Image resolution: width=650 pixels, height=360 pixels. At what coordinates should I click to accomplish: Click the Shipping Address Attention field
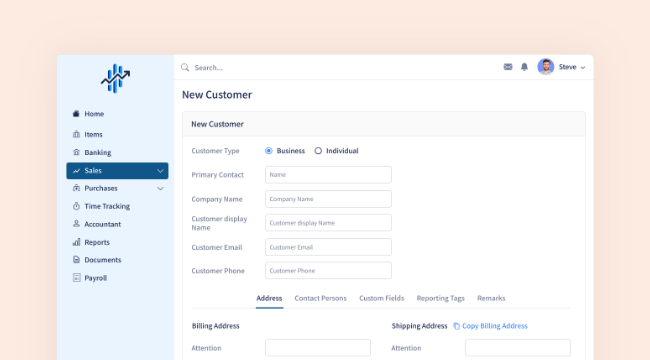pos(518,348)
